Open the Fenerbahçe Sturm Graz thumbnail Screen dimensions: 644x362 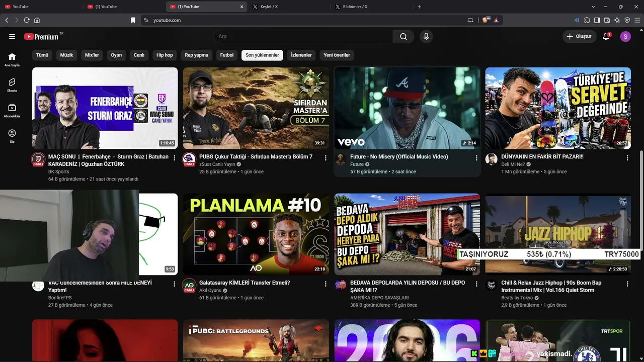click(105, 108)
